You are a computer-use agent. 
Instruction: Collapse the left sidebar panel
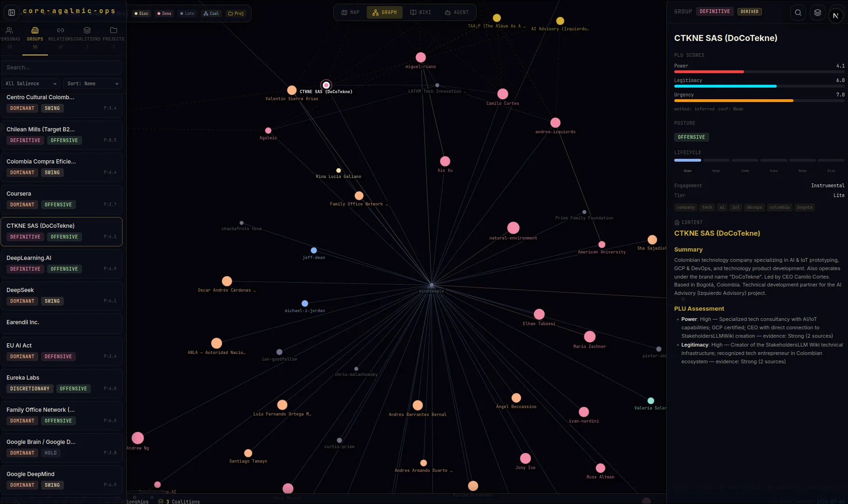[x=12, y=13]
